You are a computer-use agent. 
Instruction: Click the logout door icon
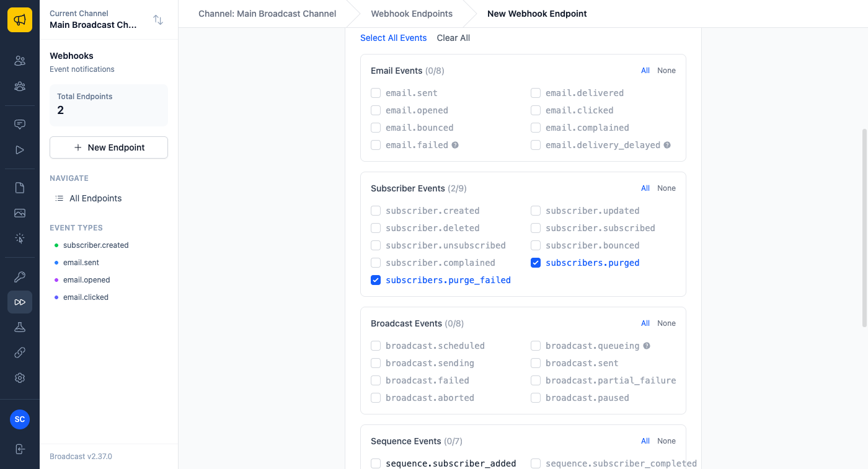pos(20,449)
